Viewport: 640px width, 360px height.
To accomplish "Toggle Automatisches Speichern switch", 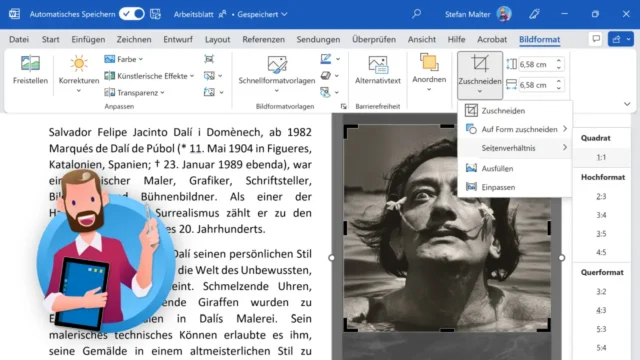I will tap(132, 14).
